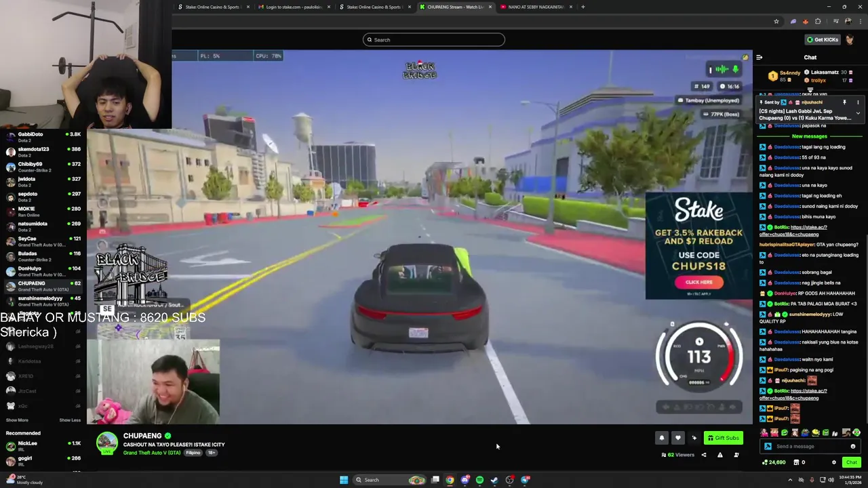Bookmark the page with the star icon

coord(776,22)
